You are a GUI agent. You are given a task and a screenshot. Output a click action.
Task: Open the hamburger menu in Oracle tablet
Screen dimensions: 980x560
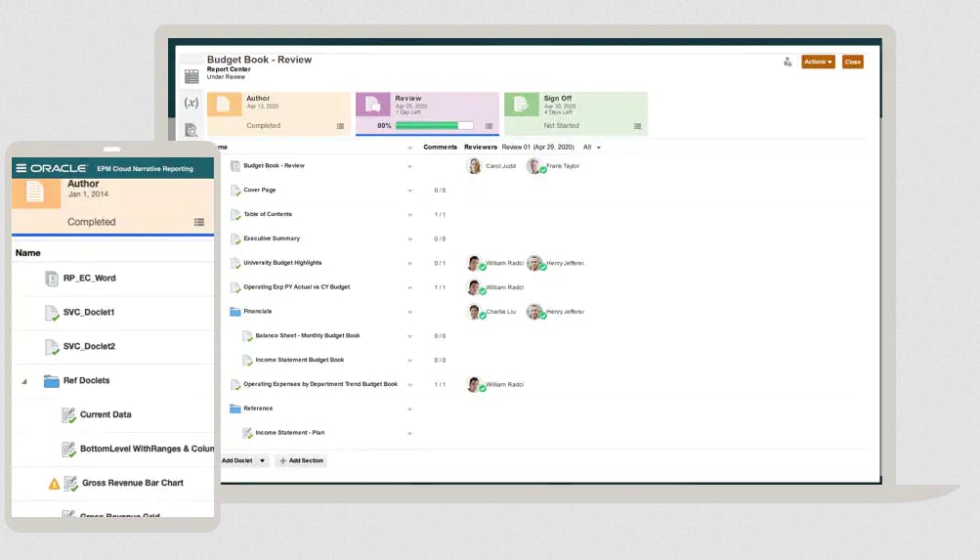[x=21, y=168]
